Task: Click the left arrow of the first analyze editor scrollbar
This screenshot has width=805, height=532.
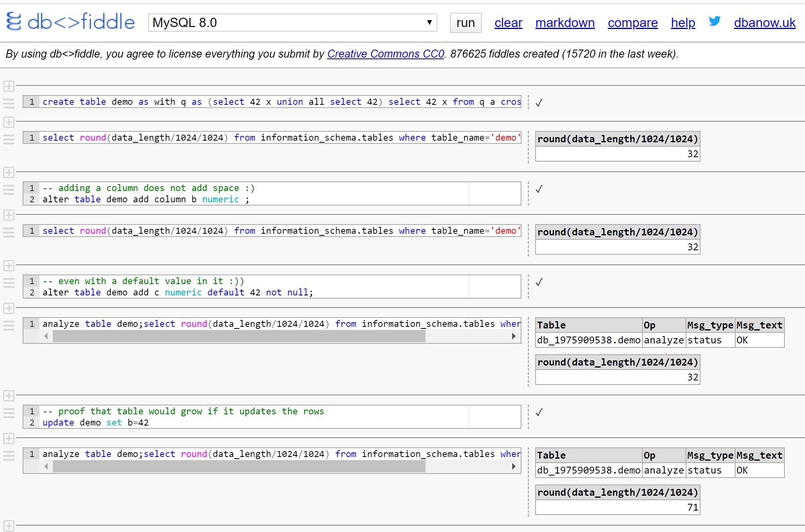Action: tap(46, 336)
